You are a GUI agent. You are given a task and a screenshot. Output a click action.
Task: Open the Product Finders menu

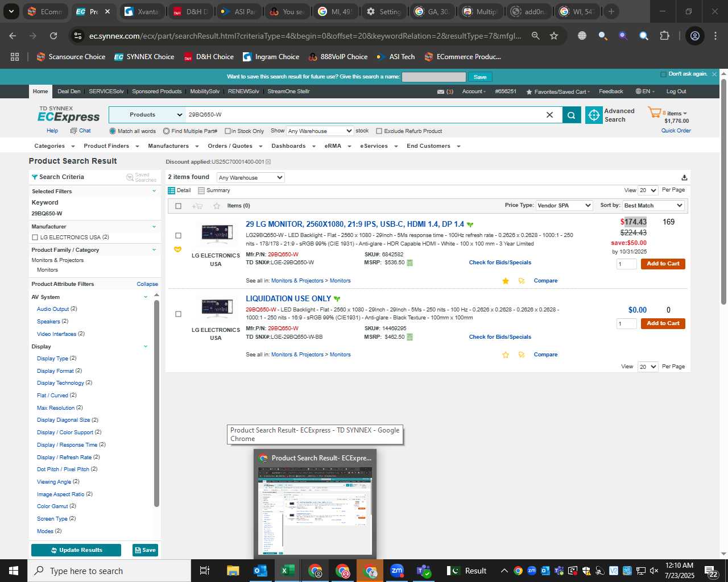tap(111, 146)
